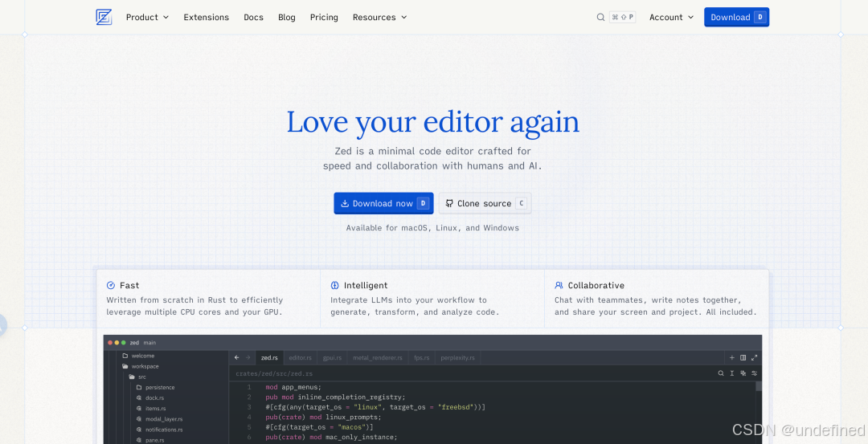Open dock.rs in the file tree

coord(154,397)
